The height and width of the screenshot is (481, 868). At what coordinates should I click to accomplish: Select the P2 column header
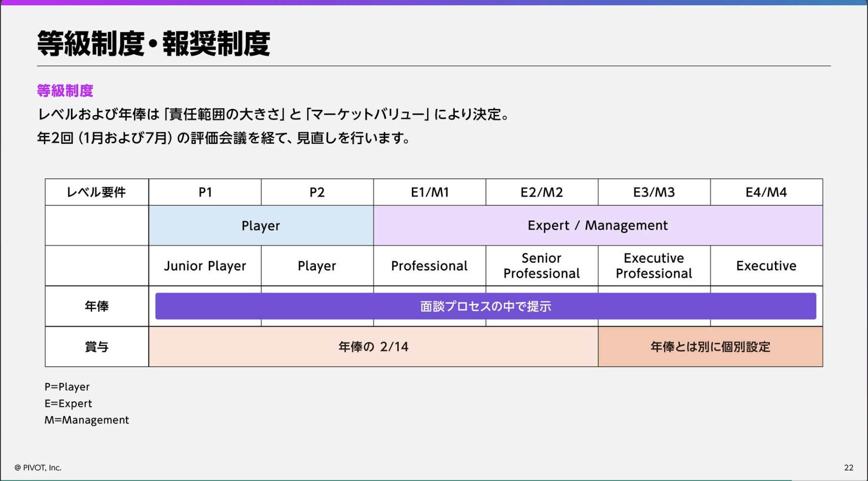[x=317, y=192]
